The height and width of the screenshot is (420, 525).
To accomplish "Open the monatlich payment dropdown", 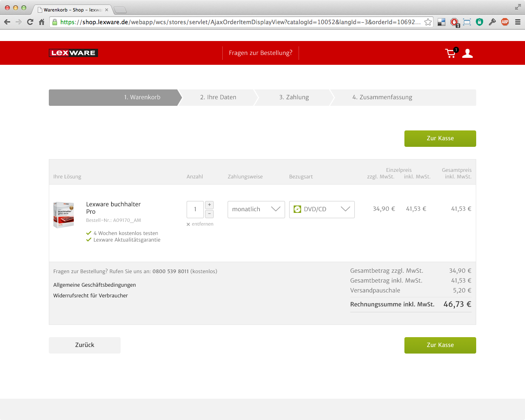I will (x=256, y=210).
